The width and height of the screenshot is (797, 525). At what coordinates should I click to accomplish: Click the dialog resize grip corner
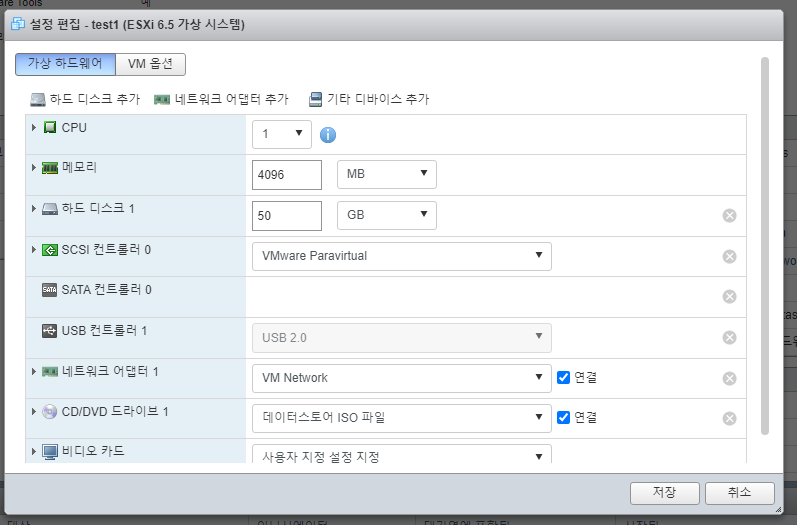tap(779, 510)
